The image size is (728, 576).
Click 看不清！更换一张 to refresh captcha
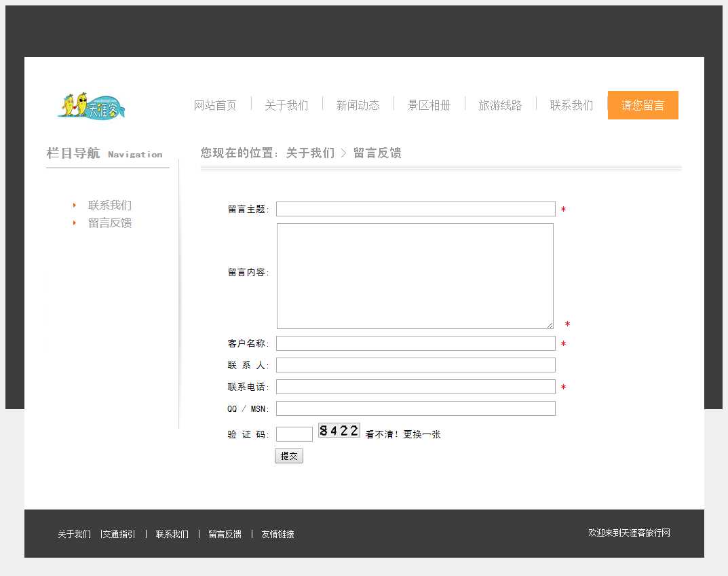point(403,434)
